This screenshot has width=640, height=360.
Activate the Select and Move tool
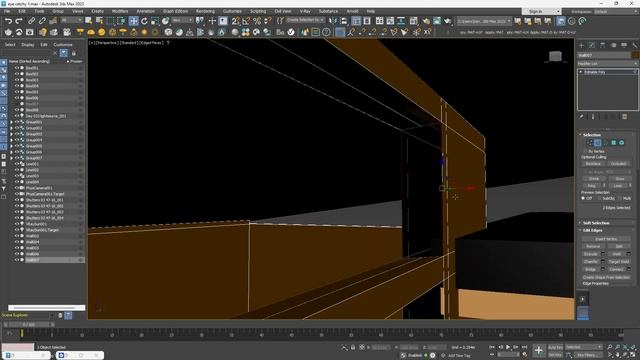click(x=133, y=21)
